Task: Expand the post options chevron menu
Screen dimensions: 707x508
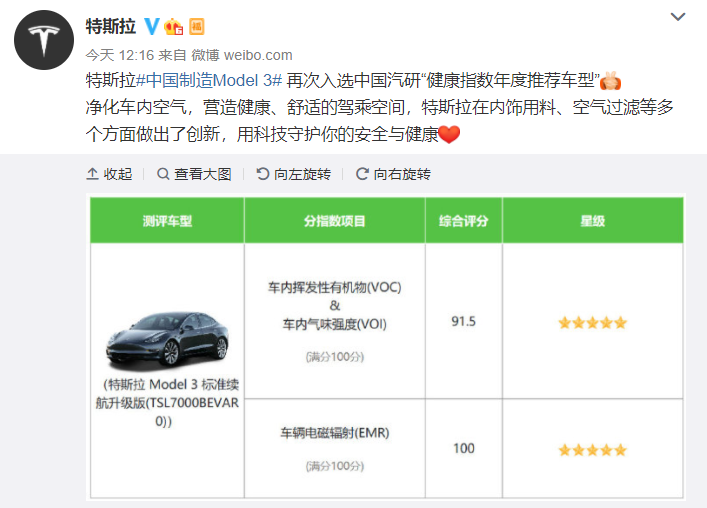Action: 677,18
